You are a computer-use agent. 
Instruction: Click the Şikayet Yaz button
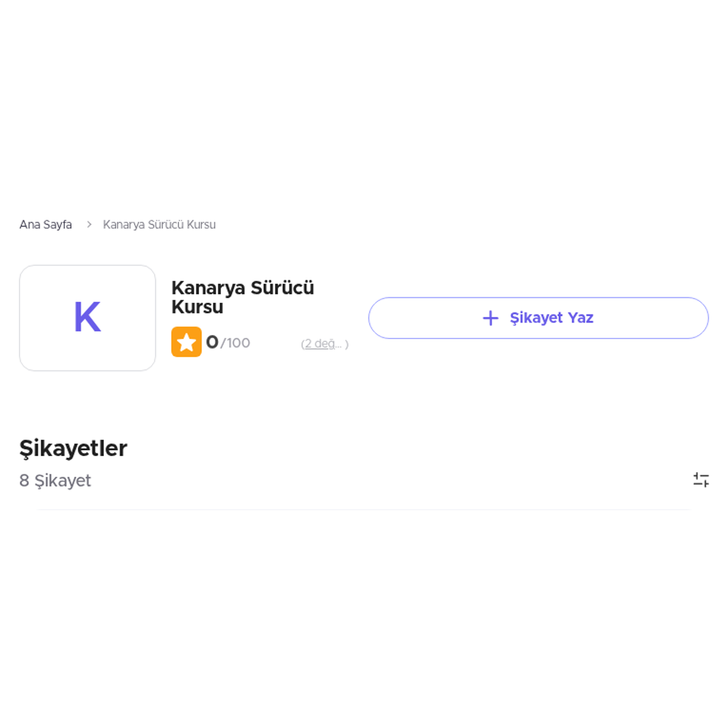click(x=538, y=318)
